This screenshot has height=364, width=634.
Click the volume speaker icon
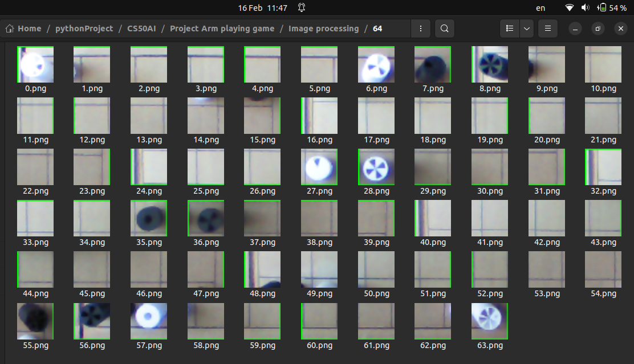585,7
